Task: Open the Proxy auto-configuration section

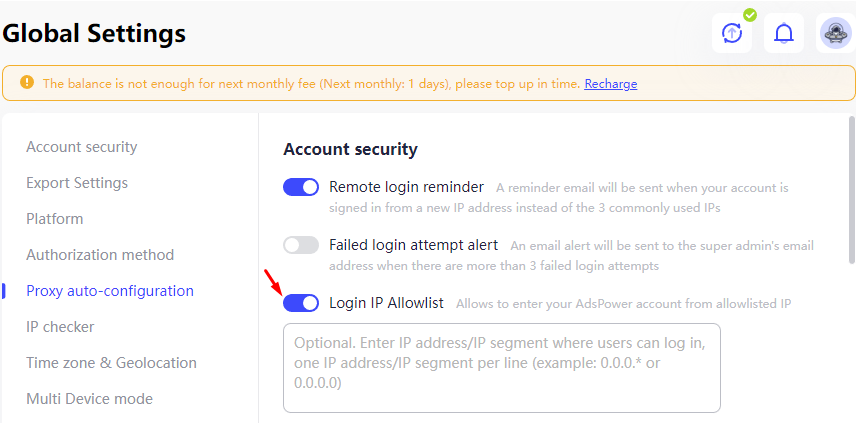Action: pos(110,291)
